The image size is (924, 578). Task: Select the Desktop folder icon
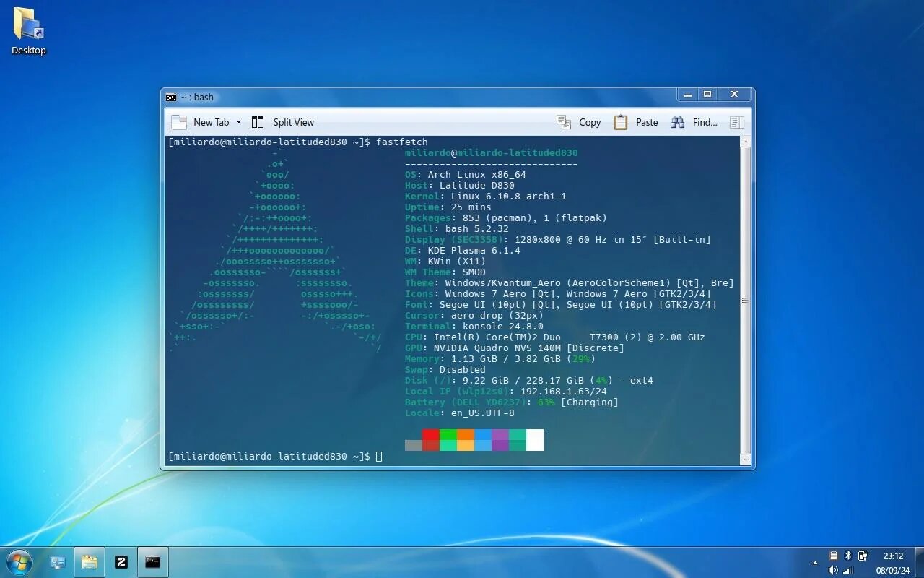(29, 31)
